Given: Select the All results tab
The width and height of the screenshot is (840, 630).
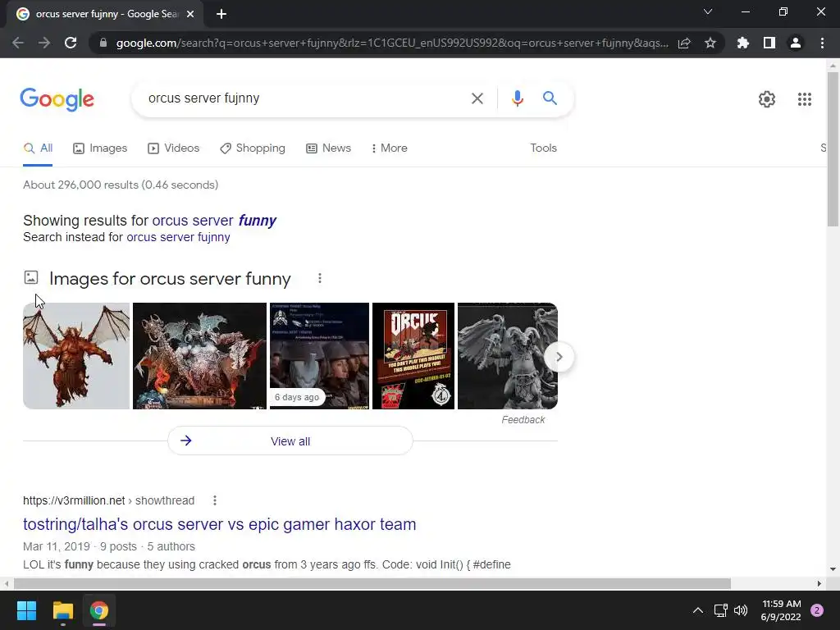Looking at the screenshot, I should [38, 148].
